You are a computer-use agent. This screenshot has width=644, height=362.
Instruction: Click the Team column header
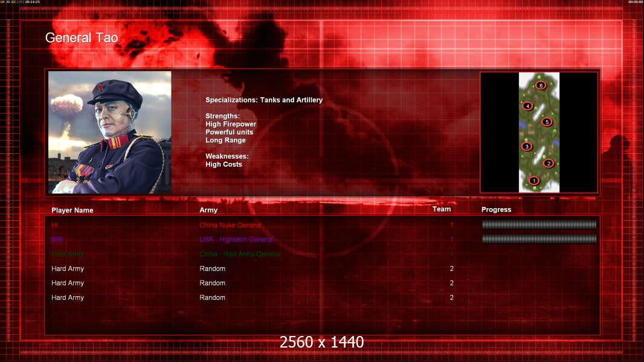click(x=442, y=209)
